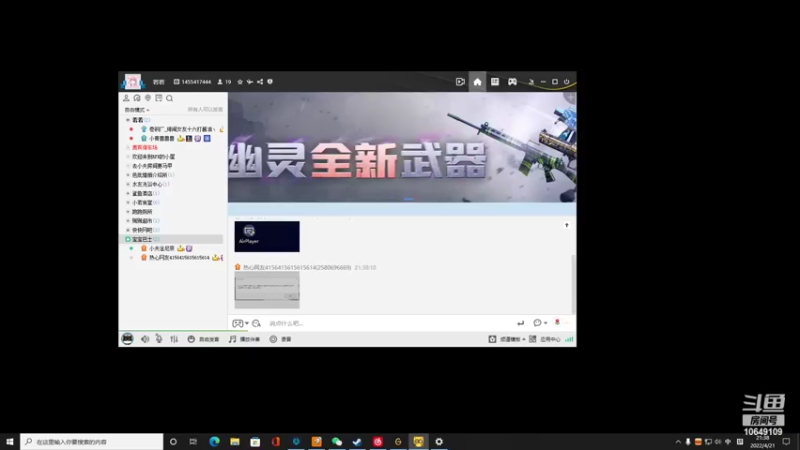Select the highlighted 宝宝巴士 channel
Screen dimensions: 800x450
[x=171, y=239]
